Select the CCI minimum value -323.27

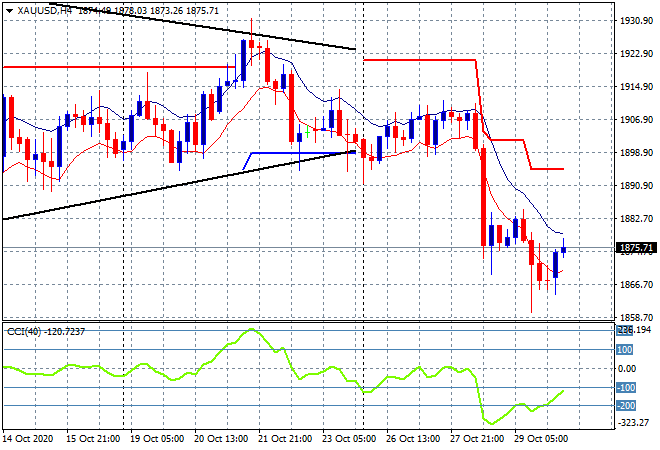point(634,422)
